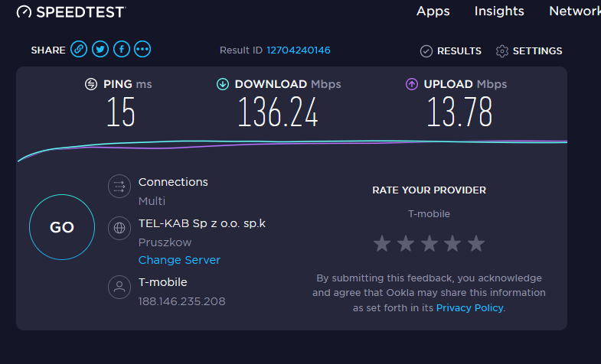601x364 pixels.
Task: Open the Apps menu
Action: (x=433, y=11)
